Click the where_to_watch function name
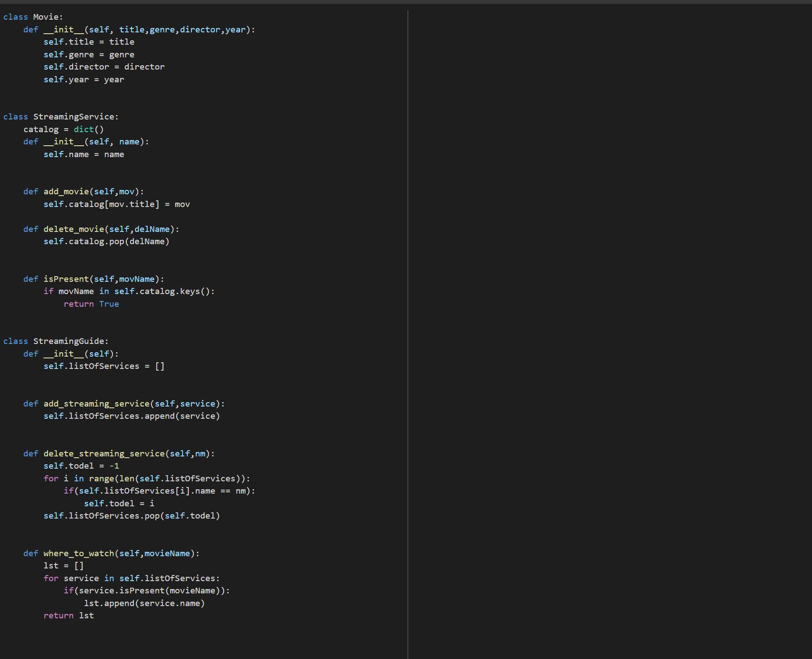This screenshot has width=812, height=659. pyautogui.click(x=79, y=554)
